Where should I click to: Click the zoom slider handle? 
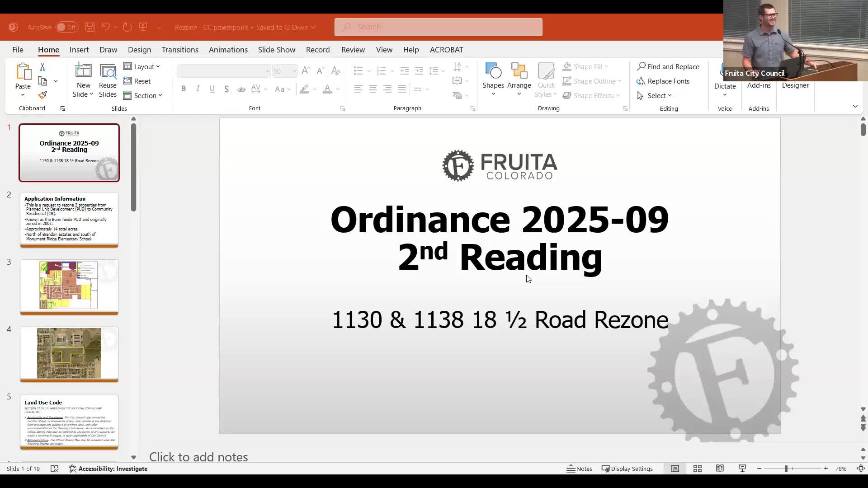tap(786, 469)
